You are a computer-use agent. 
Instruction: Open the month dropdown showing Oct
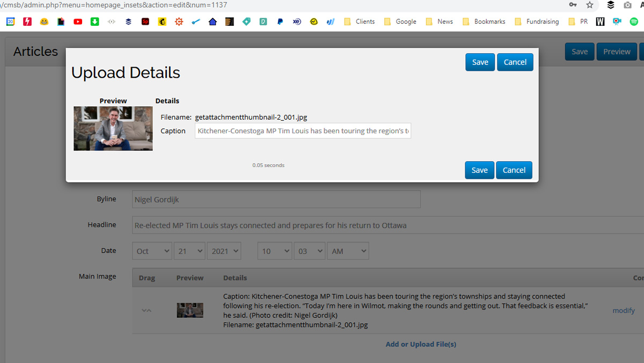click(x=152, y=251)
